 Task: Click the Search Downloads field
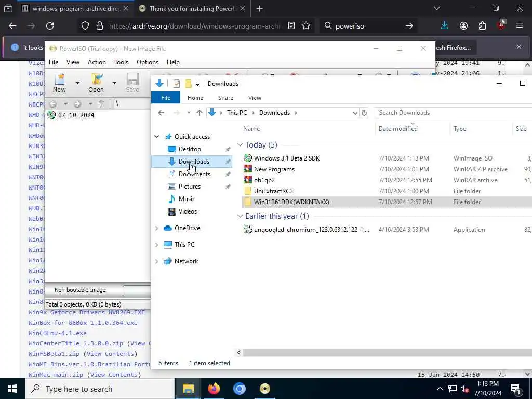click(x=453, y=113)
